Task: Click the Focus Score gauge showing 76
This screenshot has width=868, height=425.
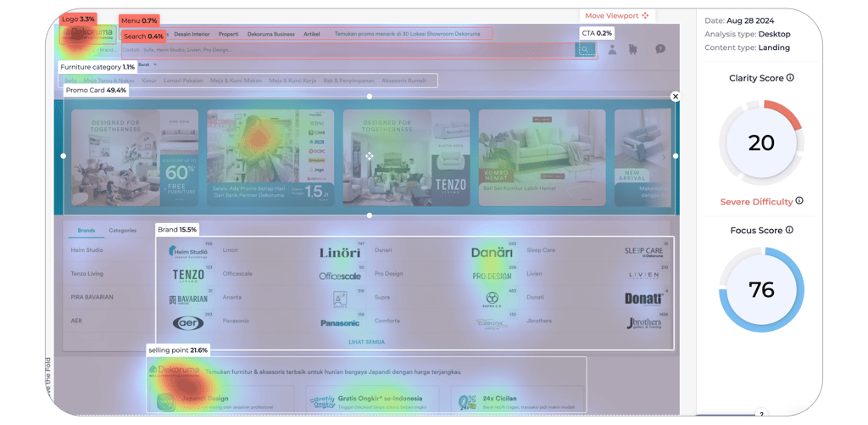Action: click(x=761, y=290)
